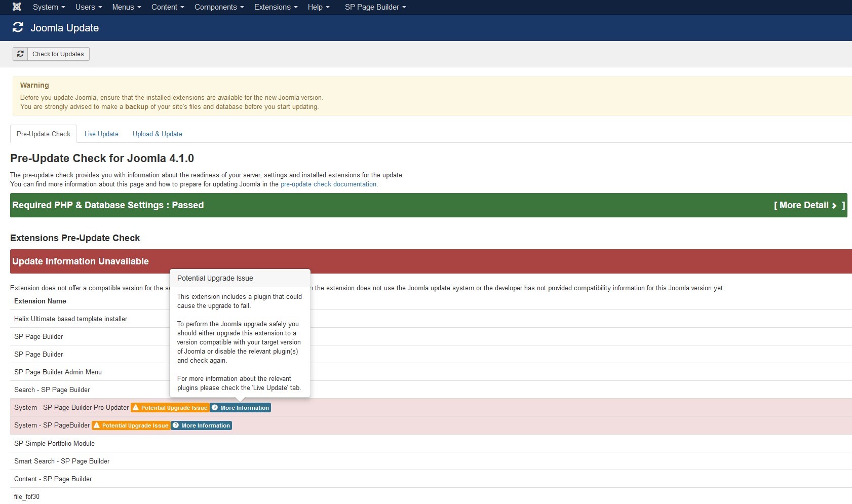Select the file_fof30 row
The image size is (852, 504).
(x=431, y=496)
